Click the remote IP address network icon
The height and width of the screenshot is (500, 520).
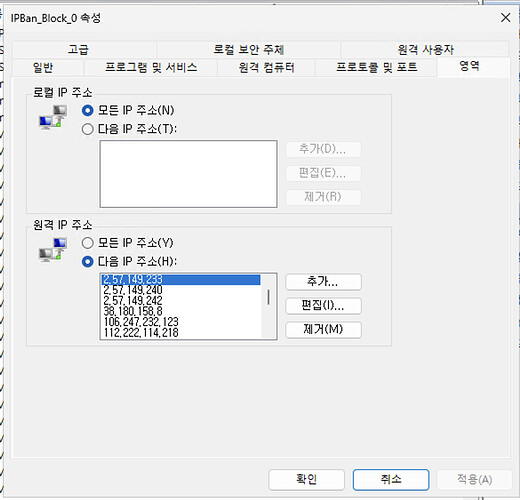[x=53, y=250]
